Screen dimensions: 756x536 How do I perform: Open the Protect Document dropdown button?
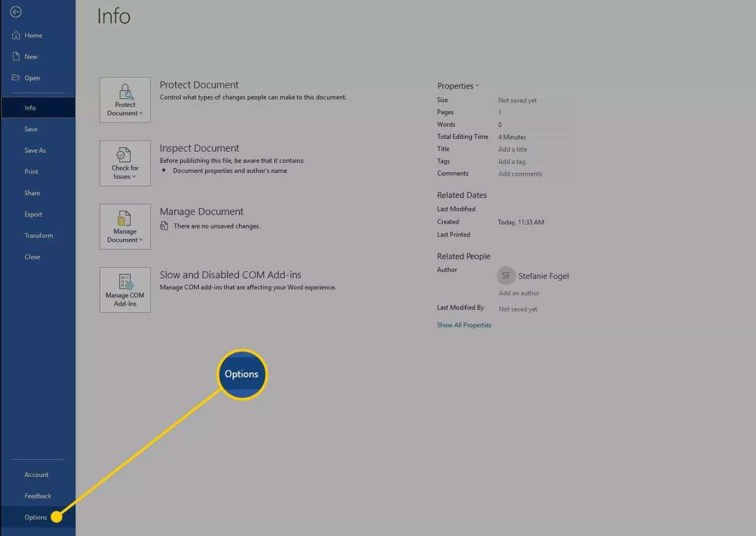125,100
